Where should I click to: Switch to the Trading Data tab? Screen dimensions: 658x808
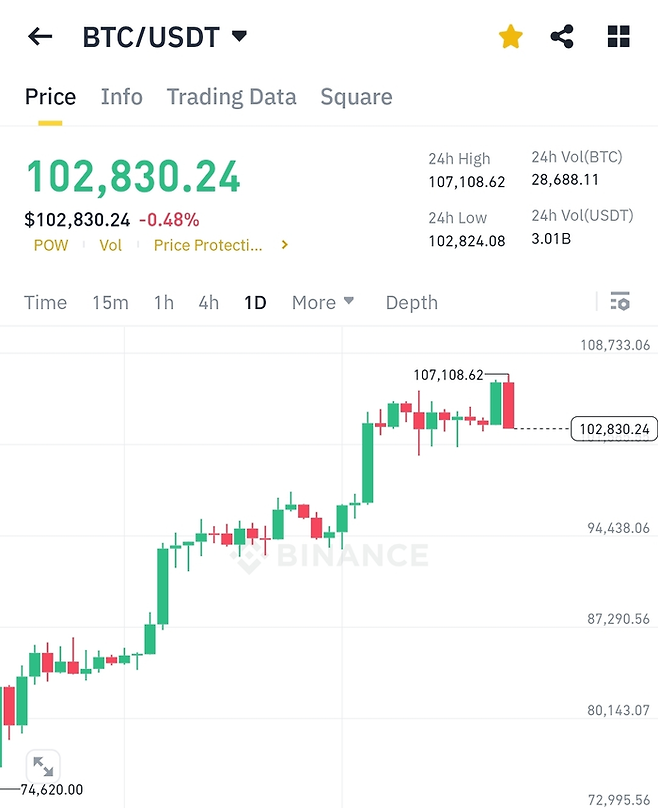(x=231, y=97)
